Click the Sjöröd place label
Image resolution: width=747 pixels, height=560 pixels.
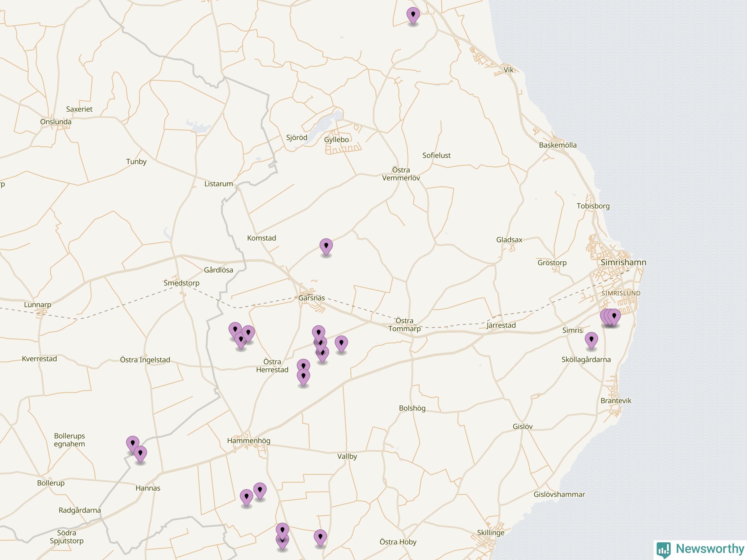point(297,137)
